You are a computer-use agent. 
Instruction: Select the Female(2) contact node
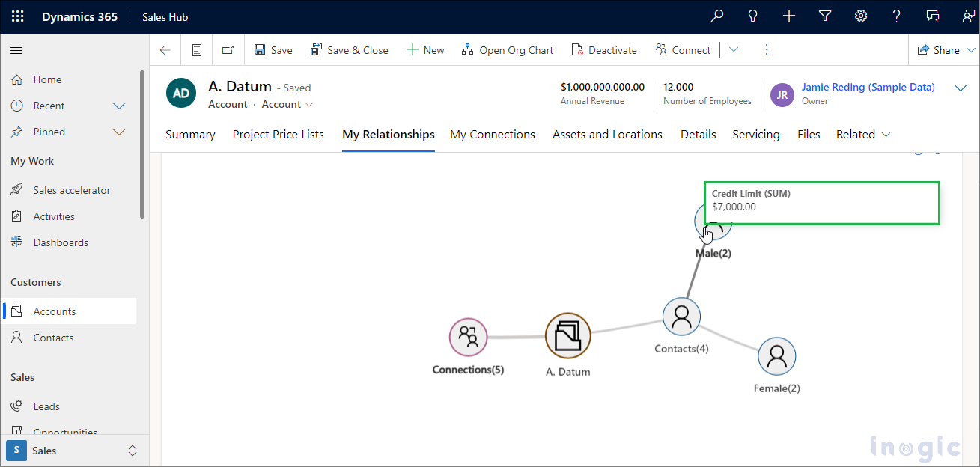click(777, 355)
